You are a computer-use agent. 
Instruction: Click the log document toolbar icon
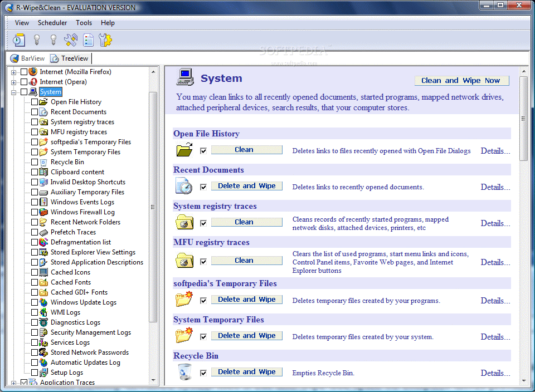coord(88,40)
